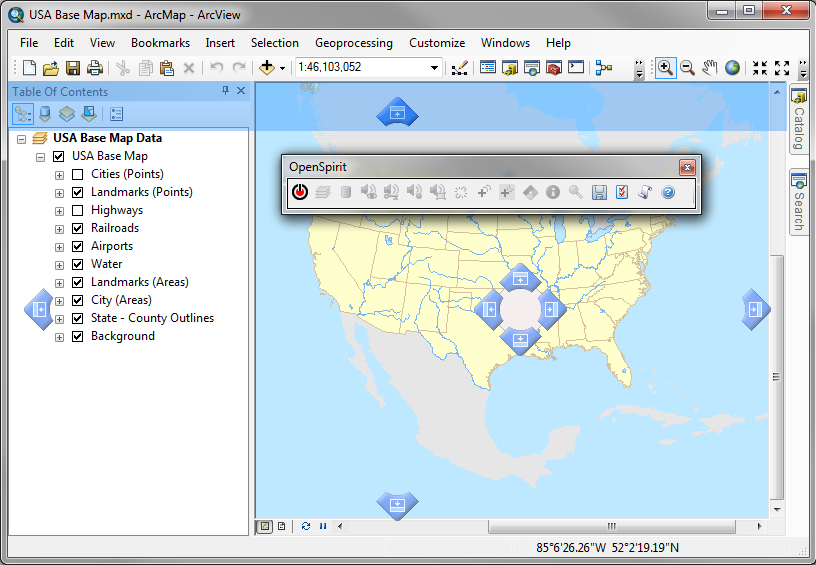
Task: Click the Add Data plus icon
Action: (267, 68)
